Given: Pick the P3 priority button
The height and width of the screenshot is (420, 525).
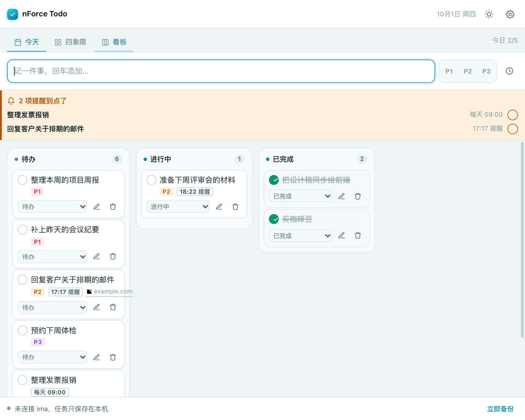Looking at the screenshot, I should pos(486,71).
